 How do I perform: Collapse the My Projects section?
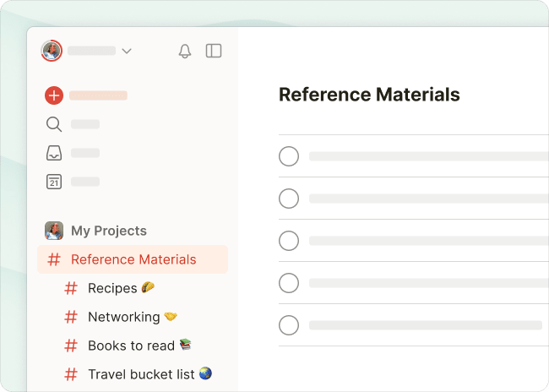(108, 231)
